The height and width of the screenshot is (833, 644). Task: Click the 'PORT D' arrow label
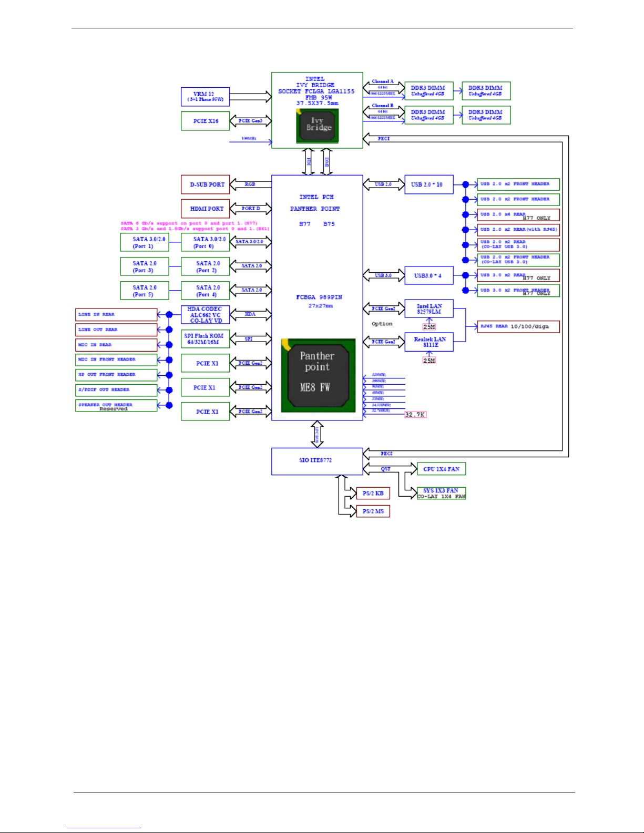coord(251,209)
